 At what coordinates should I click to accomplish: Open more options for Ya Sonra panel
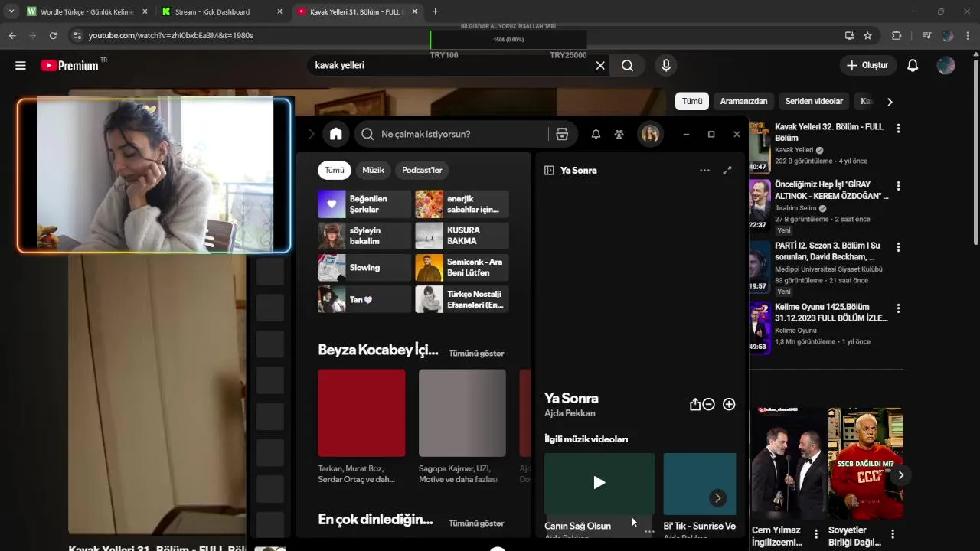[704, 170]
